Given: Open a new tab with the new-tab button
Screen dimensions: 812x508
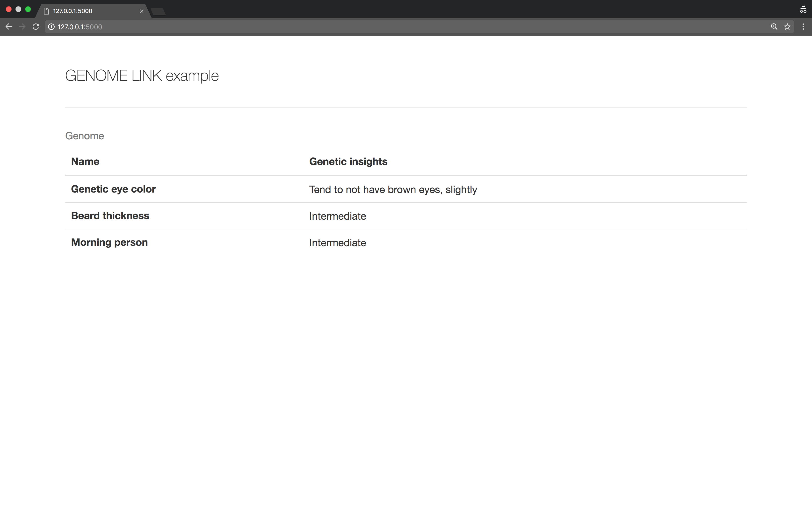Looking at the screenshot, I should pyautogui.click(x=158, y=12).
